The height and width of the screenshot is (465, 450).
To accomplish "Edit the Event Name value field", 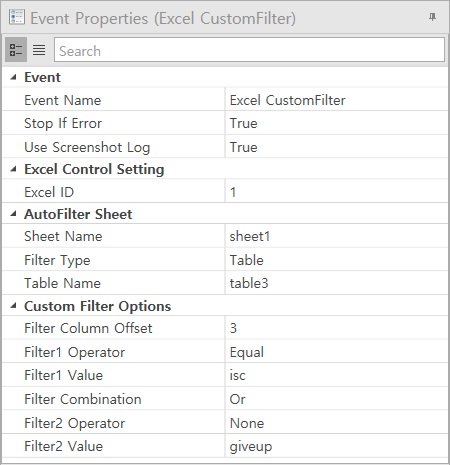I will [x=336, y=100].
